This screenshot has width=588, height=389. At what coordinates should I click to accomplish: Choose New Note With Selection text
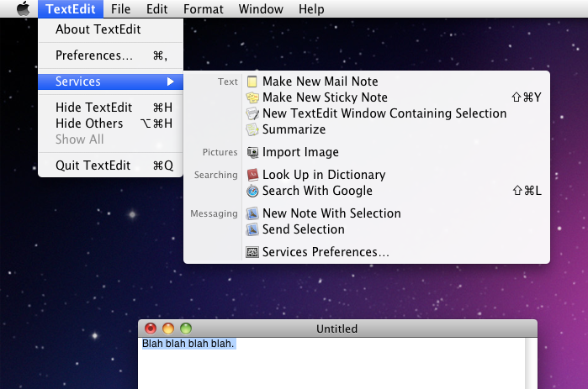click(x=331, y=213)
